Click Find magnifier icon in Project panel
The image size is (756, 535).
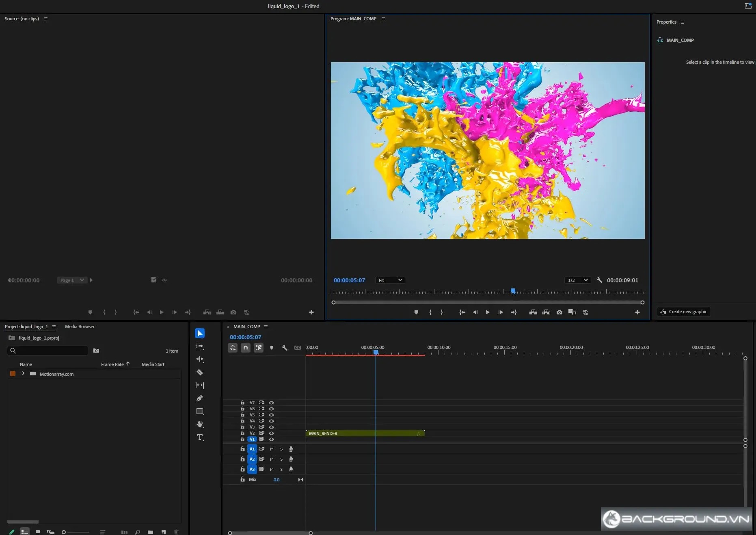point(138,532)
